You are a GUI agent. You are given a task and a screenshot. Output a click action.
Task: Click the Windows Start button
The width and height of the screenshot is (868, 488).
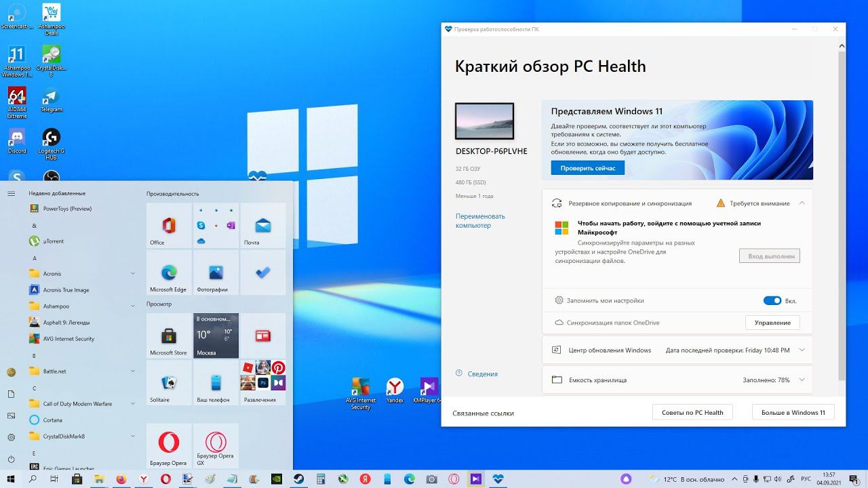[x=11, y=479]
